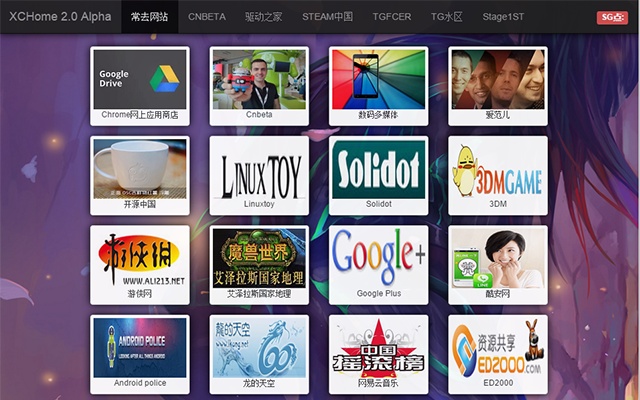This screenshot has width=640, height=400.
Task: Click the 艾泽拉斯国家地理 caption under tile
Action: [x=259, y=293]
